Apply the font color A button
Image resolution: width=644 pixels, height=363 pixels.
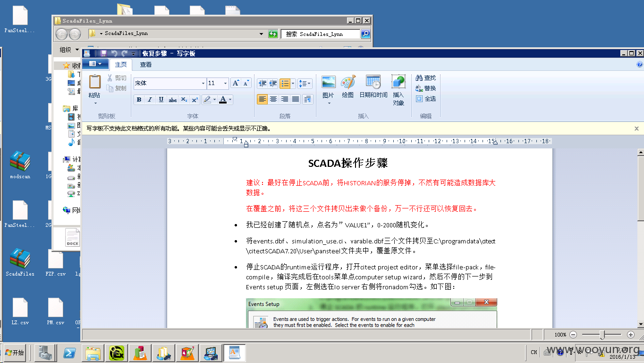223,100
